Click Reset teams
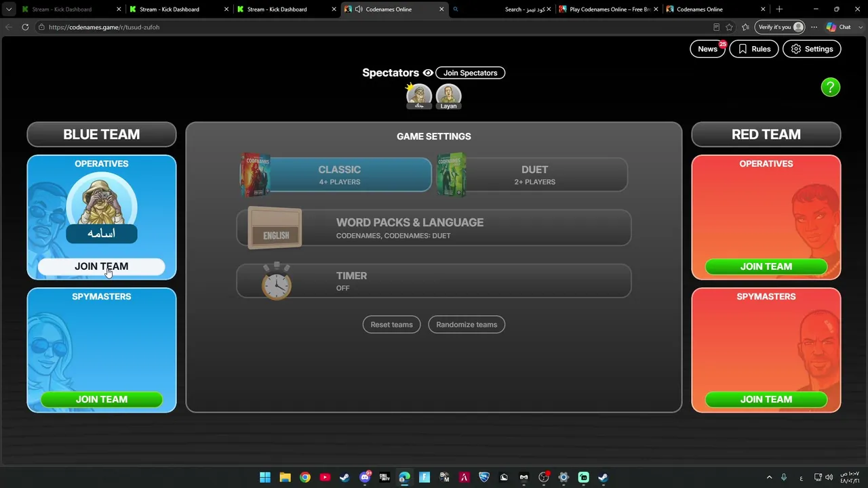 [391, 325]
